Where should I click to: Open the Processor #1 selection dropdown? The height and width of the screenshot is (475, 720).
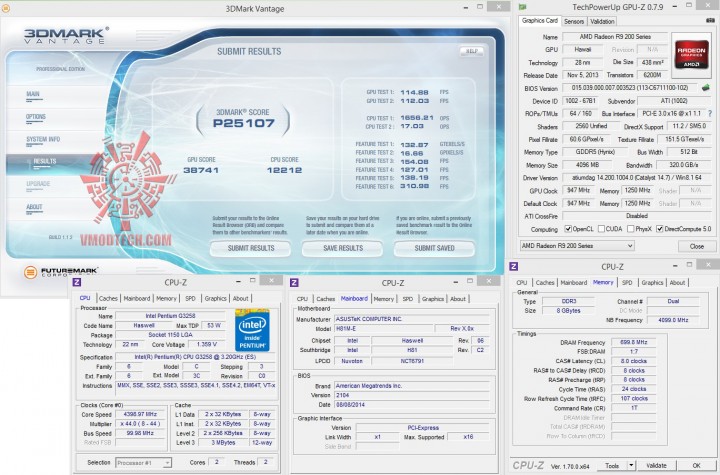(144, 463)
